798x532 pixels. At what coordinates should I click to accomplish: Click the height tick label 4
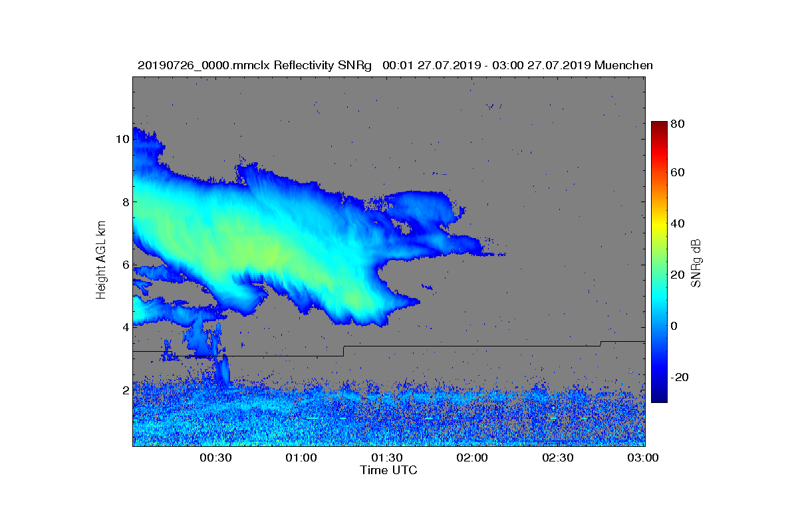coord(124,327)
